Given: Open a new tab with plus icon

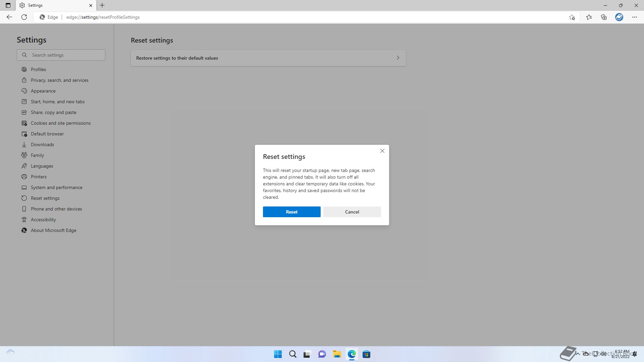Looking at the screenshot, I should tap(102, 5).
